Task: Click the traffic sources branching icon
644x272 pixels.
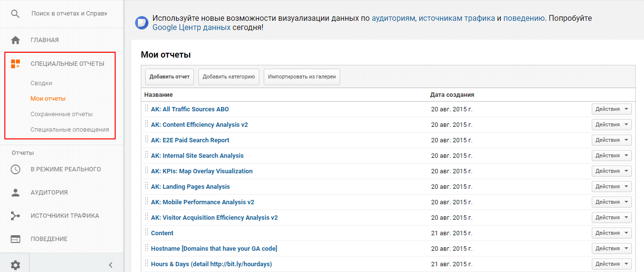Action: pyautogui.click(x=15, y=216)
